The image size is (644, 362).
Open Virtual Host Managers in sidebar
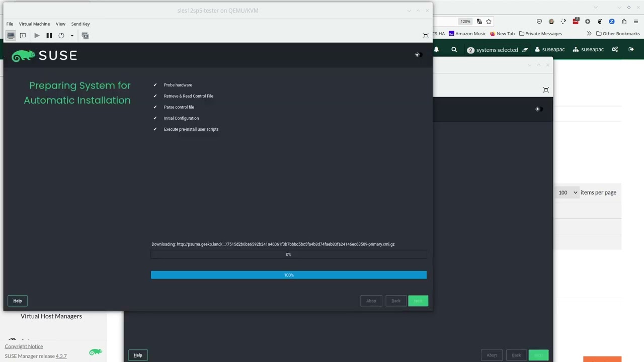click(51, 316)
